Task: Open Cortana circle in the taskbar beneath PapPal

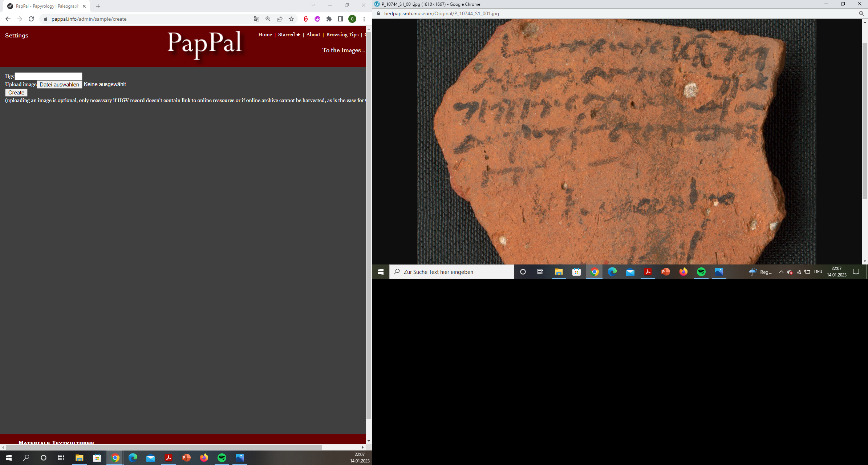Action: [44, 458]
